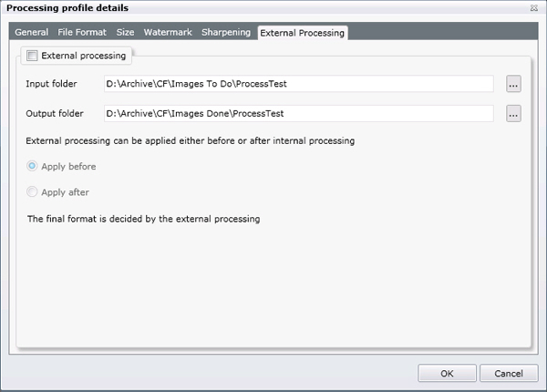This screenshot has width=547, height=392.
Task: Select the Apply after radio option
Action: (33, 192)
